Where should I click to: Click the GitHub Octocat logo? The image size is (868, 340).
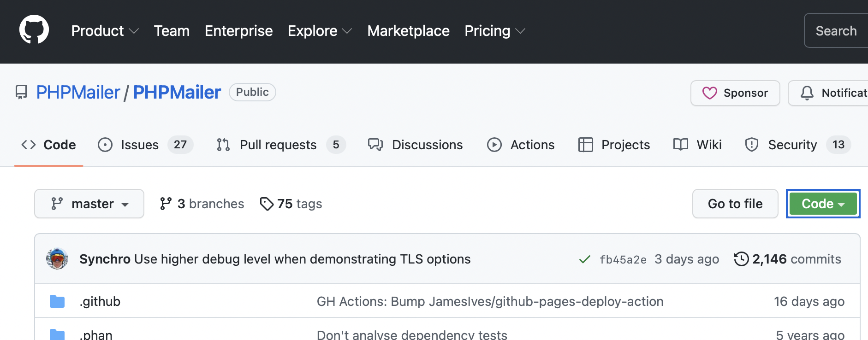(34, 30)
